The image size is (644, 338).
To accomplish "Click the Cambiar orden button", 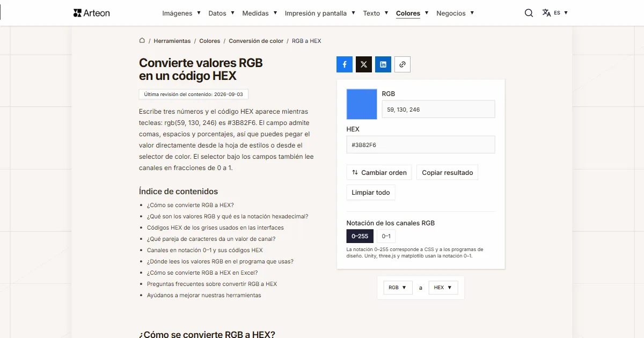I will coord(379,173).
